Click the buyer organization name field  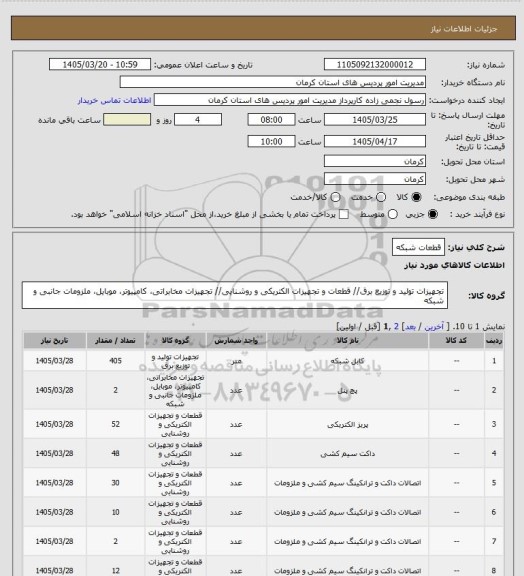coord(273,82)
